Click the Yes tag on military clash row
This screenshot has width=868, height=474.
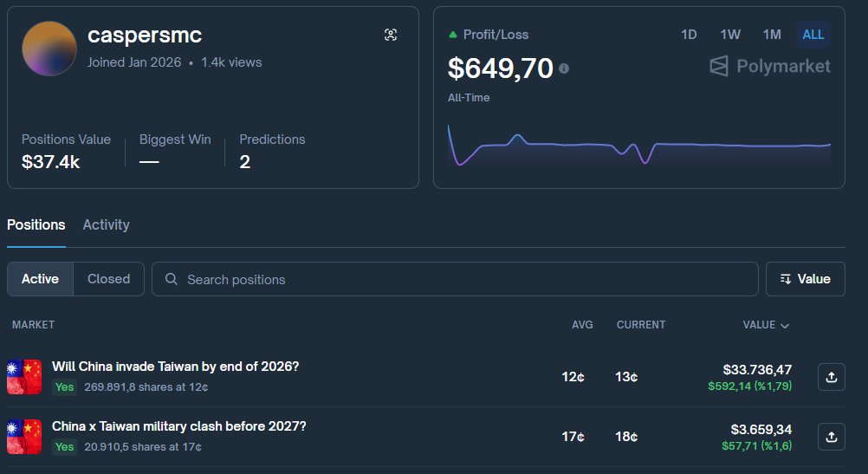point(64,447)
